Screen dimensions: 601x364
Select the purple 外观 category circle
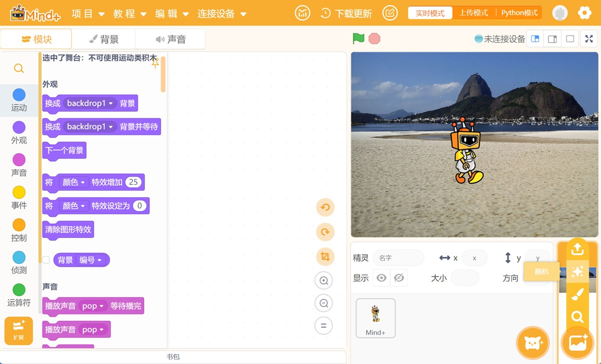[x=19, y=127]
